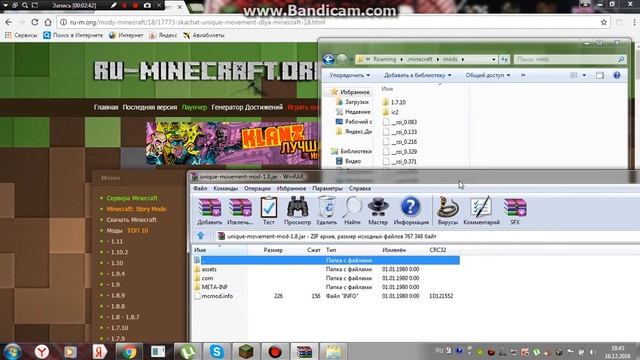The height and width of the screenshot is (360, 640).
Task: Click Chrome address bar URL
Action: 197,22
